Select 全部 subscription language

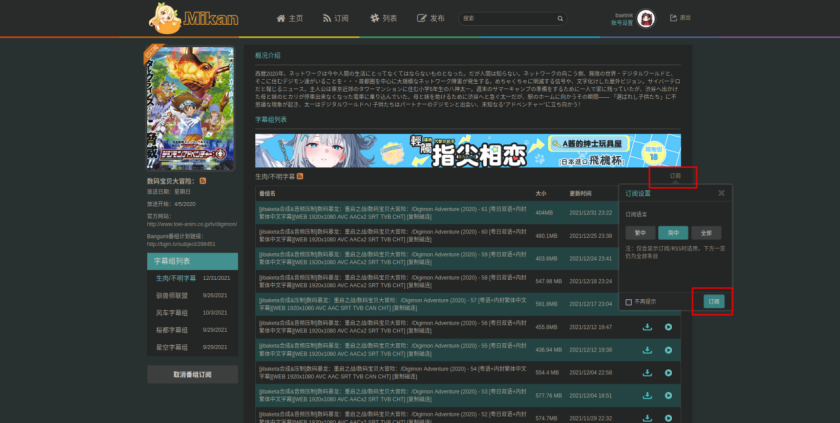point(706,233)
